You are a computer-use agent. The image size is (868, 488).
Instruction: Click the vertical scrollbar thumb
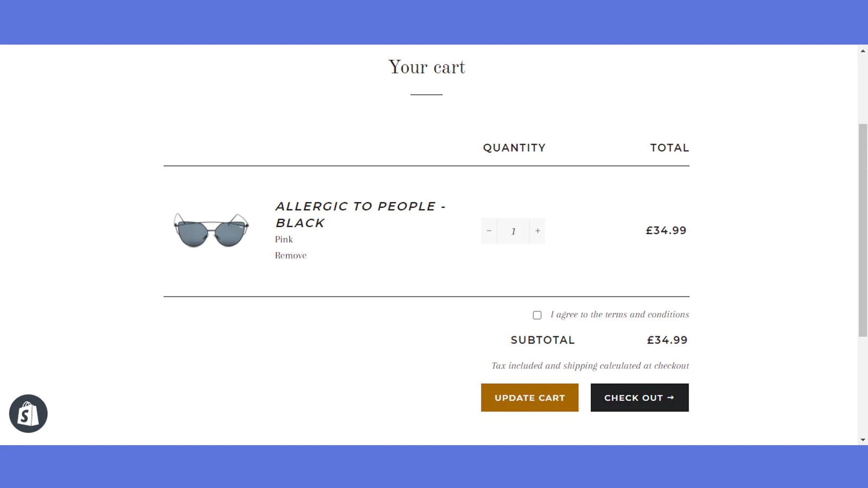(863, 230)
